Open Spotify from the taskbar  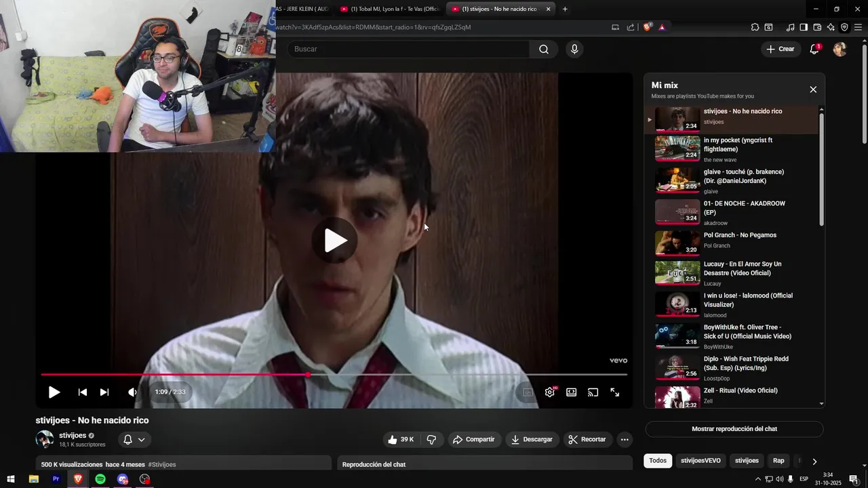[100, 479]
